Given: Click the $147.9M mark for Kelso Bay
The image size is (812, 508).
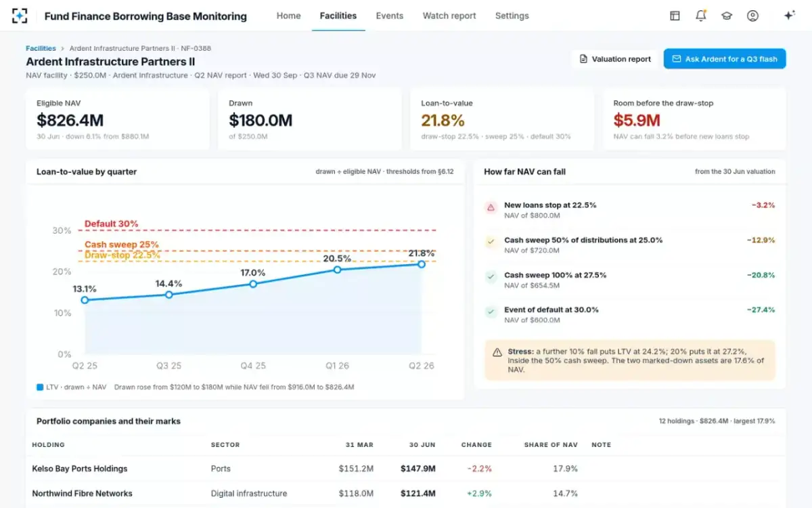Looking at the screenshot, I should tap(418, 469).
